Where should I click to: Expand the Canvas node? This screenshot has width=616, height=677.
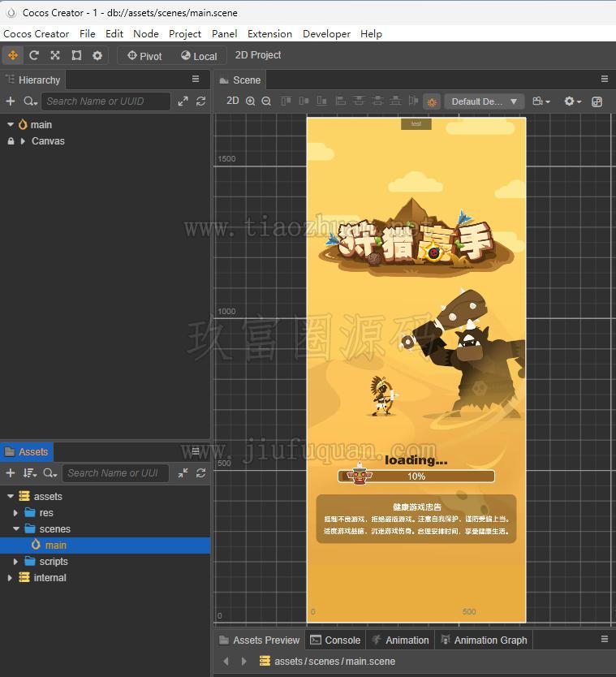23,141
